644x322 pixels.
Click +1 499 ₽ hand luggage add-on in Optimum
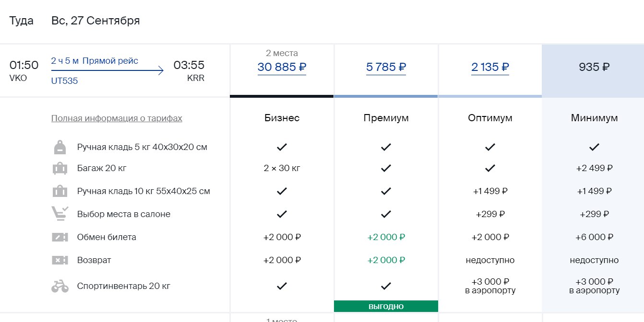click(490, 191)
